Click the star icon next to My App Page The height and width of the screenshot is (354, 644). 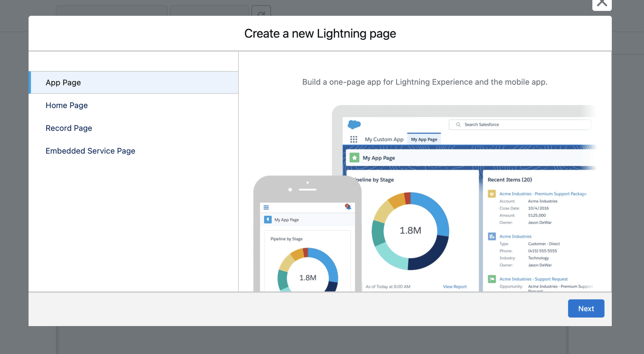(355, 158)
